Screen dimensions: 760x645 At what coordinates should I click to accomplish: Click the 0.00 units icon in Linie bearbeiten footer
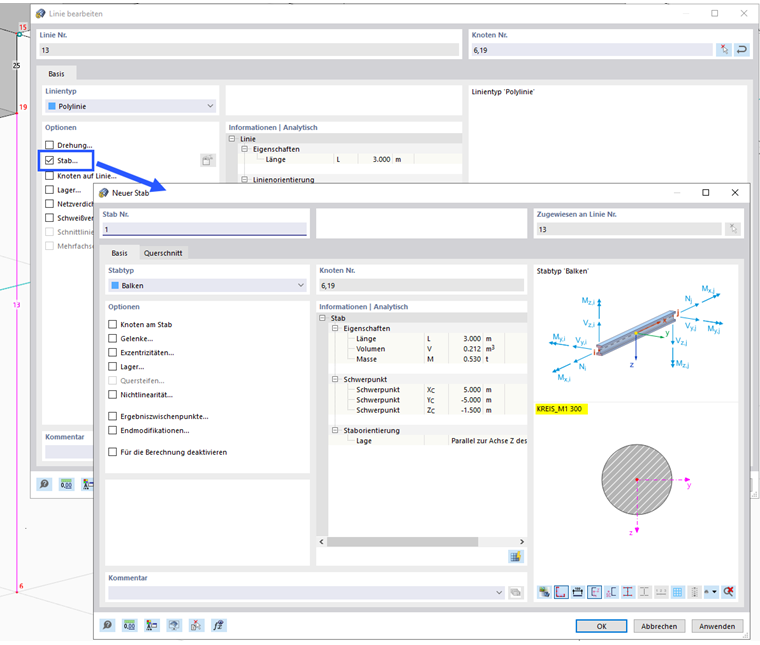pos(66,484)
